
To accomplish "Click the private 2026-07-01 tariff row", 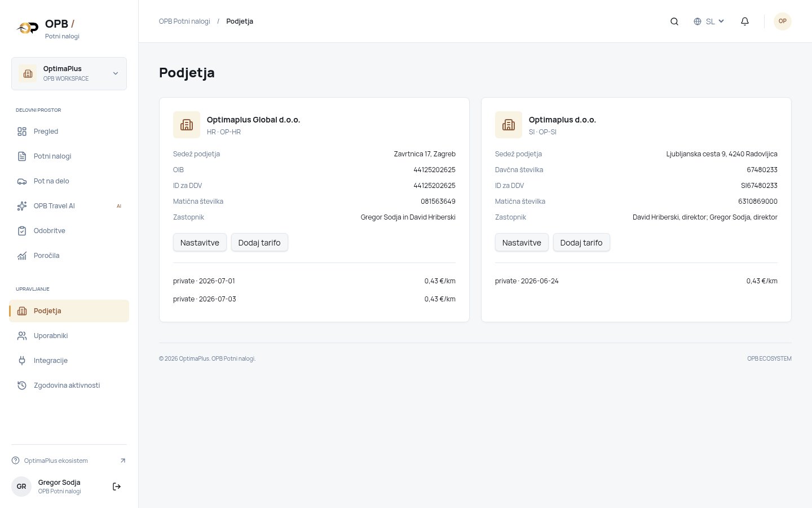I will pyautogui.click(x=314, y=281).
